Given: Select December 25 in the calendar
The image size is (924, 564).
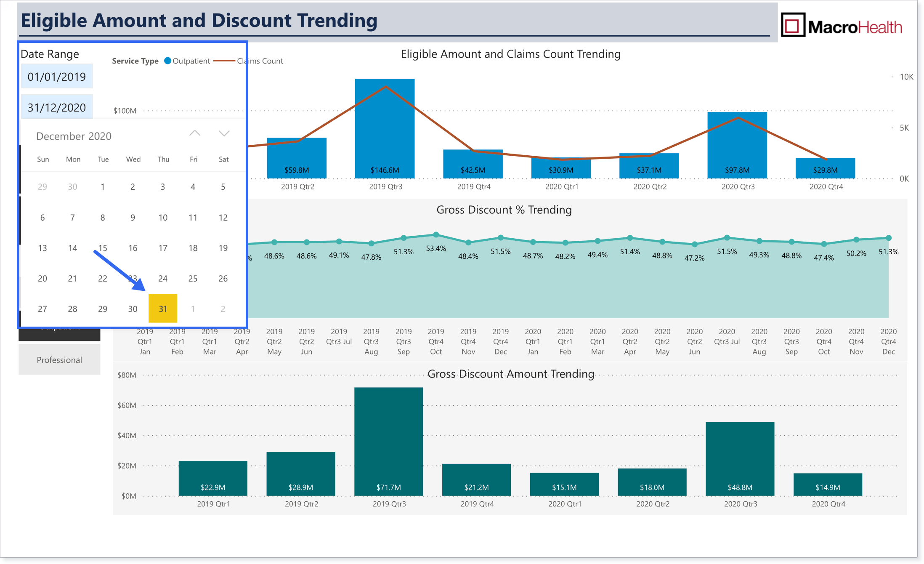Looking at the screenshot, I should tap(193, 278).
